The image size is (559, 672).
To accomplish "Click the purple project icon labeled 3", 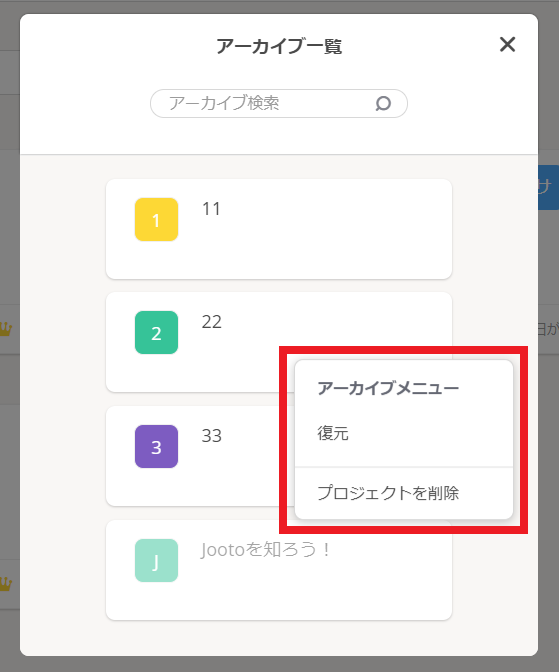I will 156,447.
